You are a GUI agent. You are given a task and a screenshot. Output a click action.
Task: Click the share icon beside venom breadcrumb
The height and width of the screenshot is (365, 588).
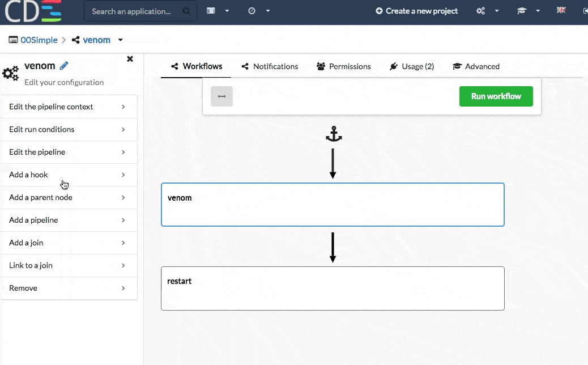tap(76, 40)
